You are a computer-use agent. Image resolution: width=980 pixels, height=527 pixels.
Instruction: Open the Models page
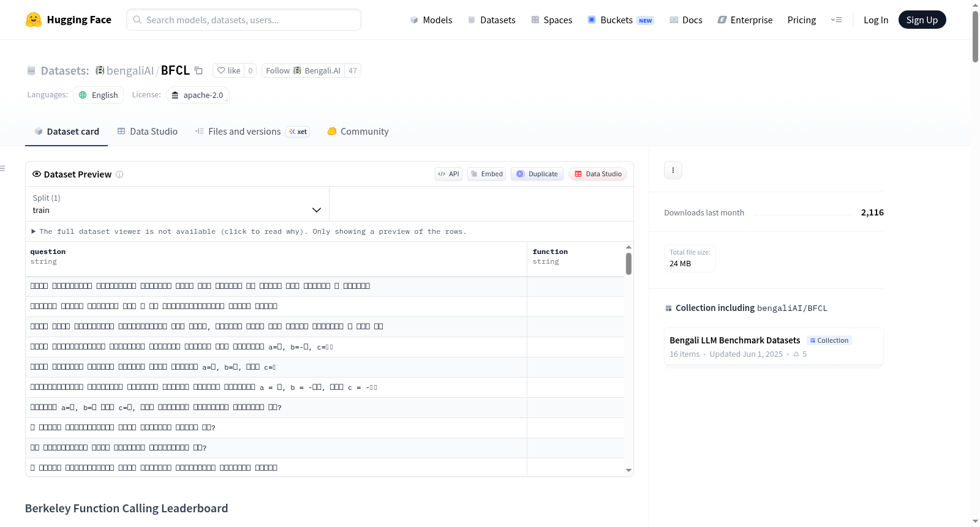click(x=431, y=20)
